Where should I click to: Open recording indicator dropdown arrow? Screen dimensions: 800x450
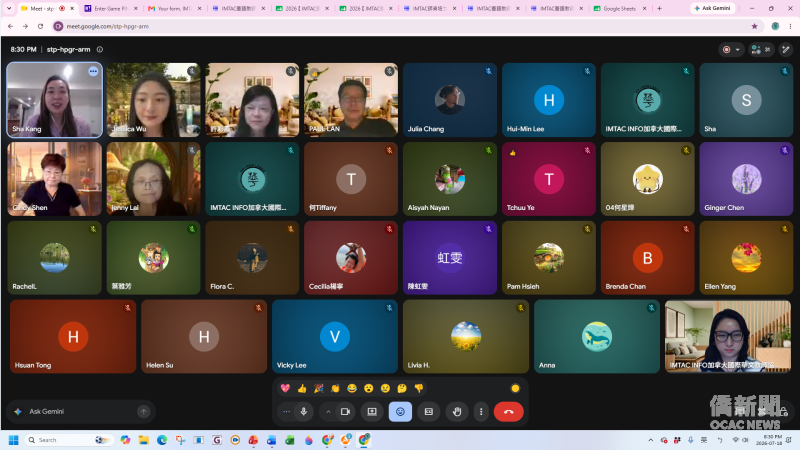(737, 49)
